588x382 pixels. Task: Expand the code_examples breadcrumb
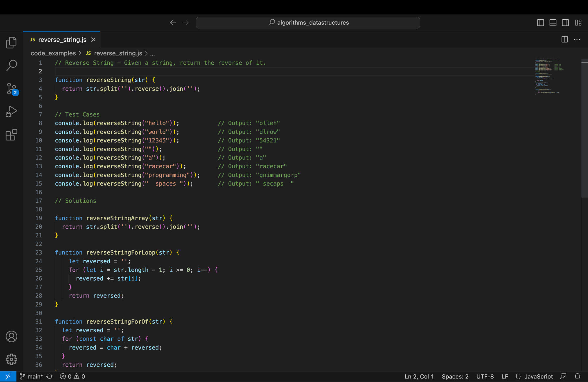point(54,53)
